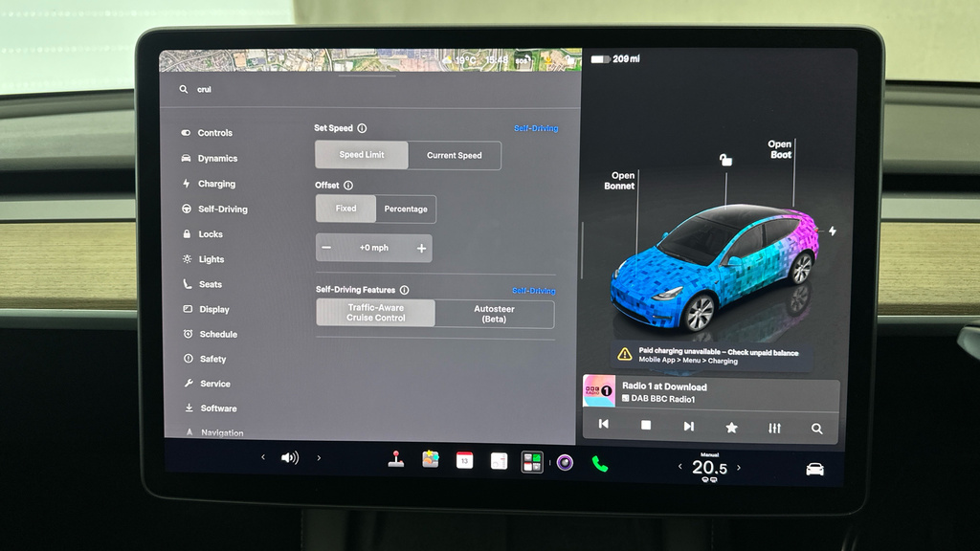
Task: Select Autosteer (Beta) option
Action: pos(494,314)
